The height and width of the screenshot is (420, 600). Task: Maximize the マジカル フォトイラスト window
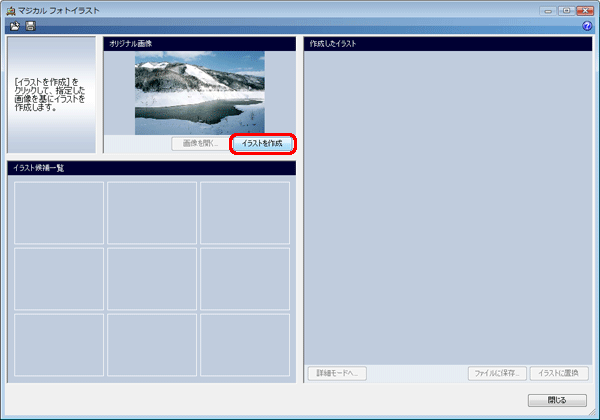tap(567, 8)
